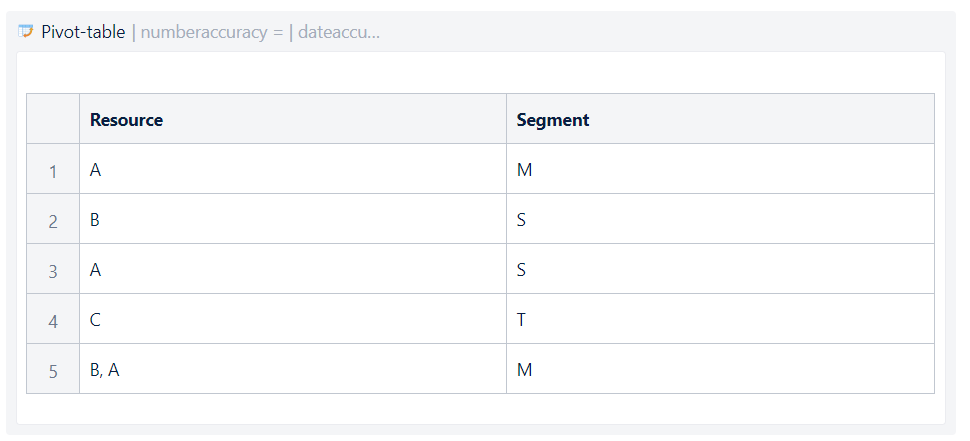The width and height of the screenshot is (970, 441).
Task: Select the Pivot-table macro title
Action: pos(83,32)
